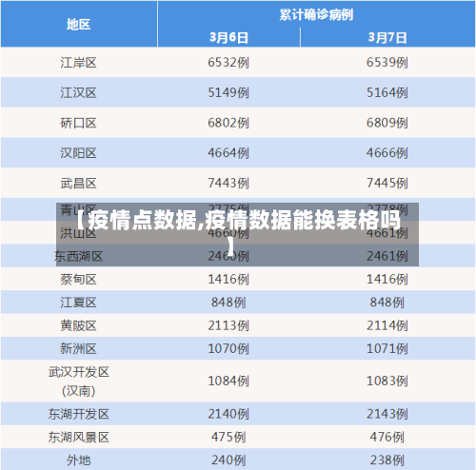The width and height of the screenshot is (476, 470).
Task: Select the 2113例 cell
Action: click(228, 325)
